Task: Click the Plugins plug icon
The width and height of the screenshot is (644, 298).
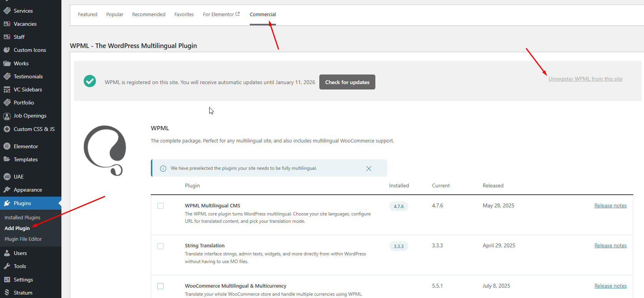Action: click(7, 203)
